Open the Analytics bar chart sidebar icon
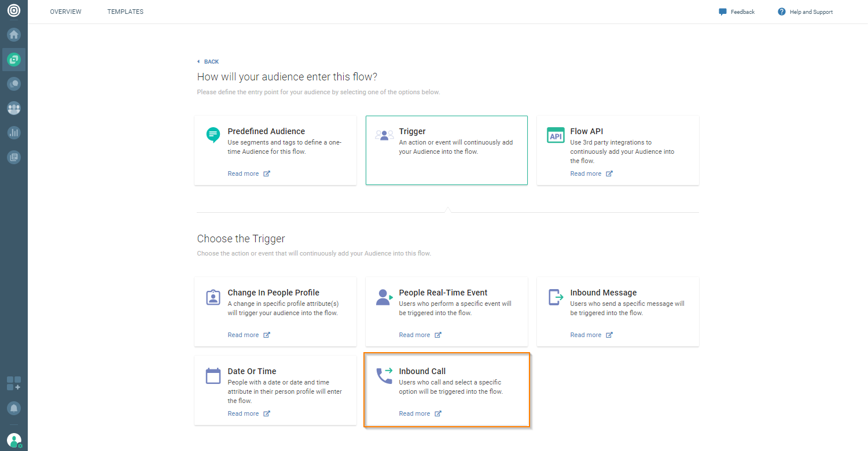Viewport: 868px width, 451px height. tap(14, 132)
